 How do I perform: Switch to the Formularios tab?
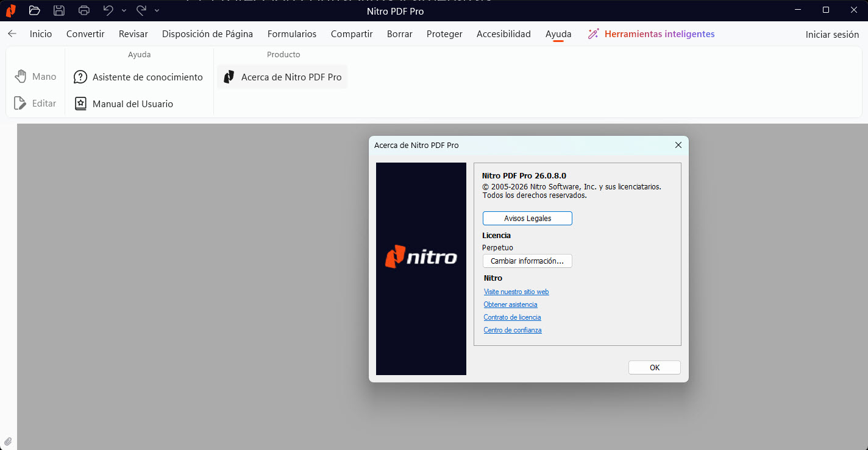292,34
